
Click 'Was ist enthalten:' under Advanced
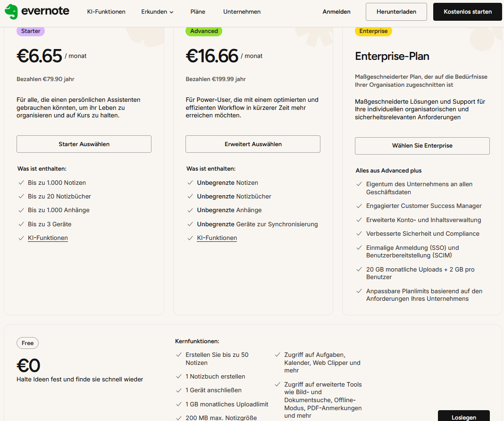[x=211, y=169]
